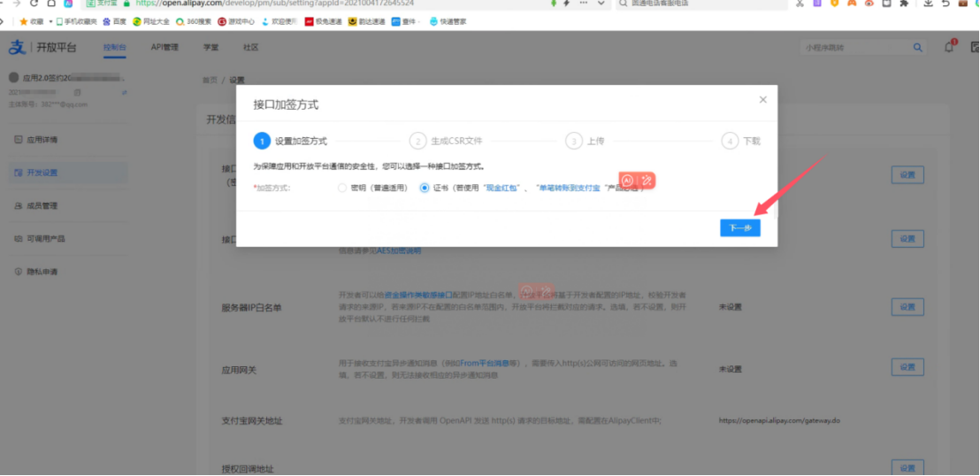This screenshot has width=980, height=476.
Task: Open the 韵达速递 bookmark
Action: [366, 21]
